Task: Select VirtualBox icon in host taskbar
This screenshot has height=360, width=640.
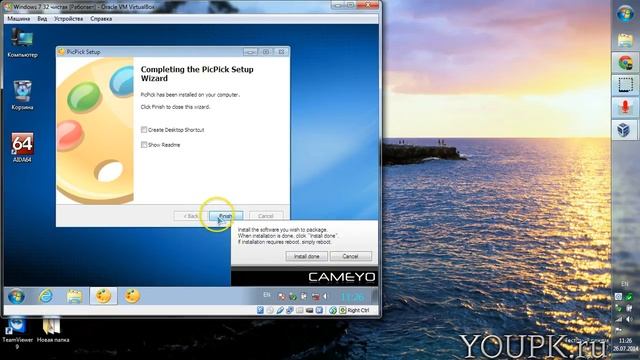Action: (x=624, y=130)
